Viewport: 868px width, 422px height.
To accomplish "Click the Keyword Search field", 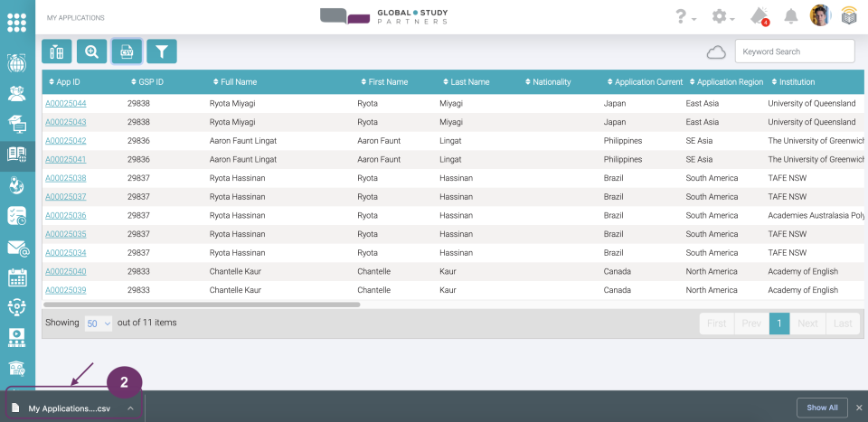I will [x=794, y=52].
